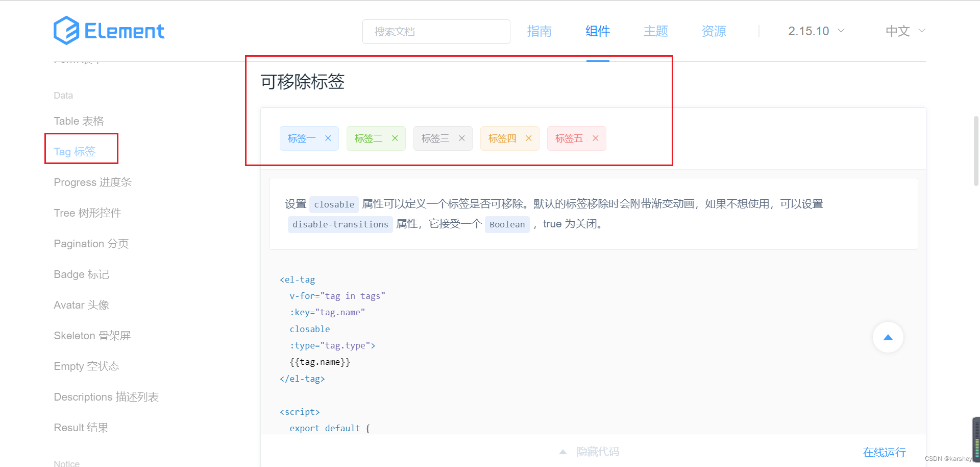
Task: Remove 标签一 using its × icon
Action: pos(328,138)
